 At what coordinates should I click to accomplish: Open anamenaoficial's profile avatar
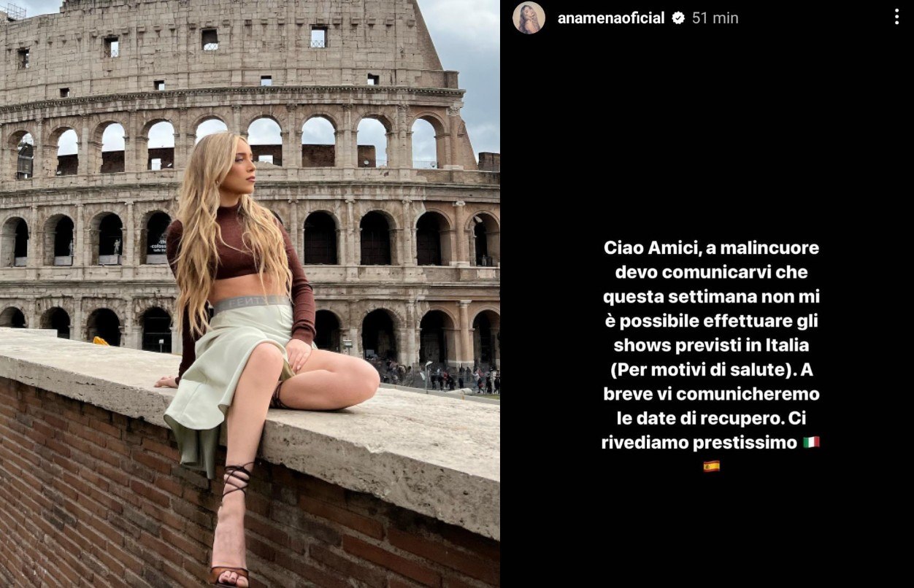pos(529,18)
